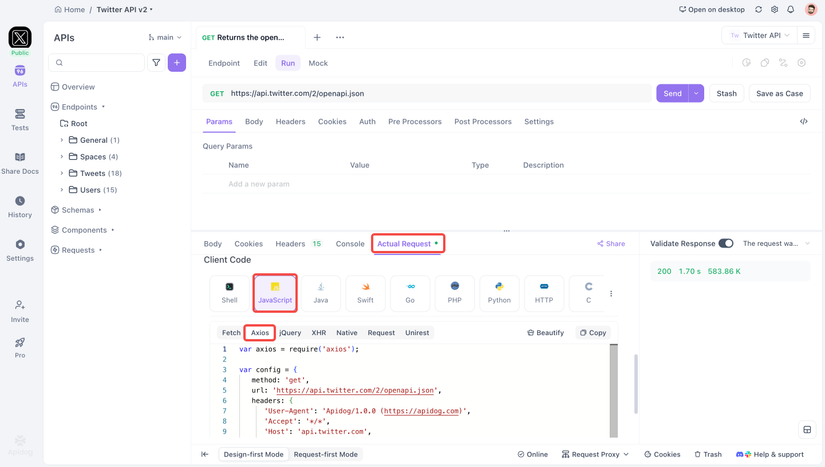Viewport: 825px width, 467px height.
Task: Click the request URL field
Action: pyautogui.click(x=427, y=93)
